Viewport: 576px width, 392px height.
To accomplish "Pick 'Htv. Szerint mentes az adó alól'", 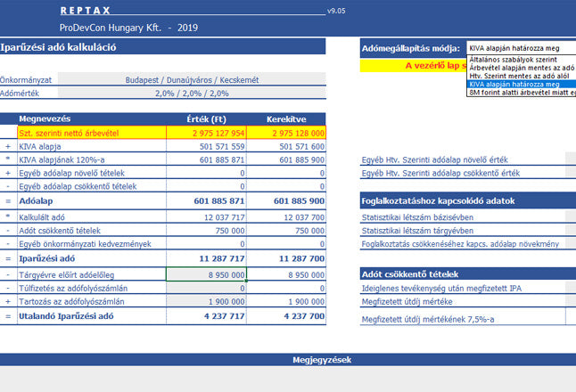I will (x=520, y=76).
